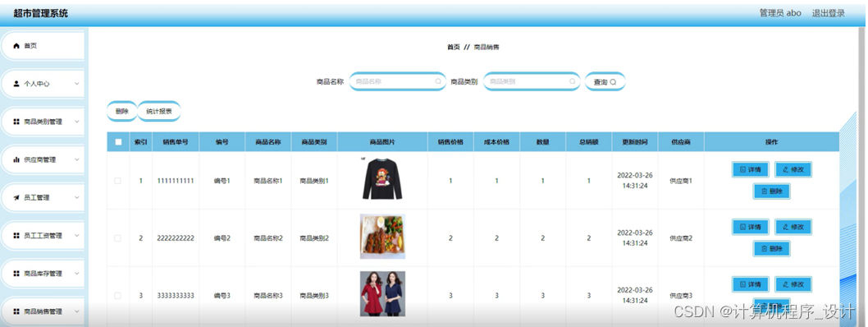
Task: Click the paper plane icon beside 员工管理
Action: click(16, 198)
